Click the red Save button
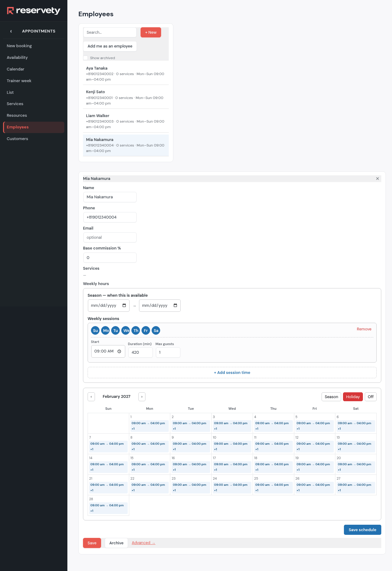 click(92, 543)
